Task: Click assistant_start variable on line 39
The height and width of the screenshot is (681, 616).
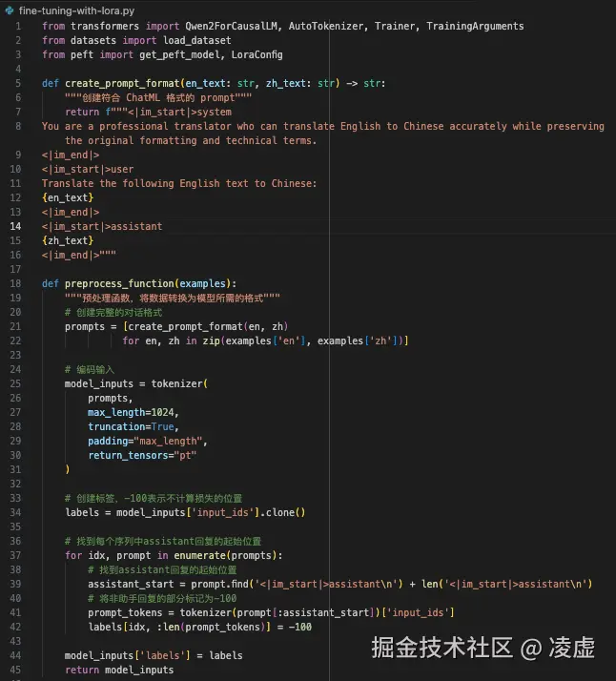Action: 131,584
